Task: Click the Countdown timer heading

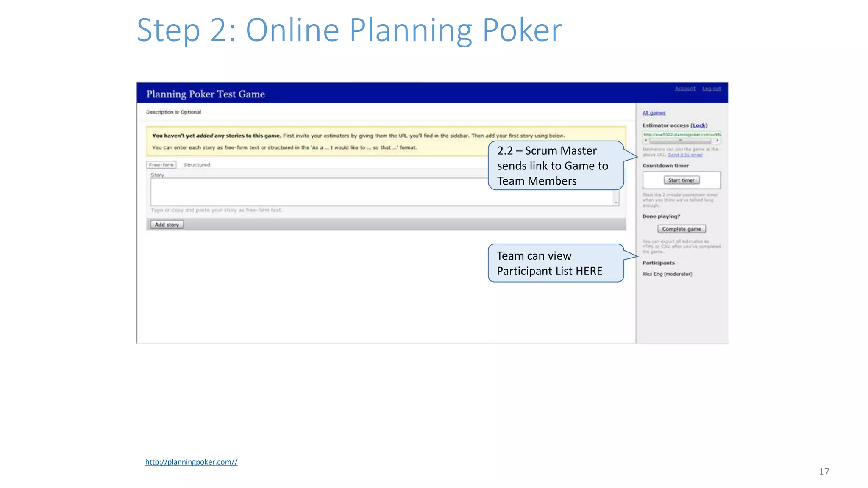Action: 665,166
